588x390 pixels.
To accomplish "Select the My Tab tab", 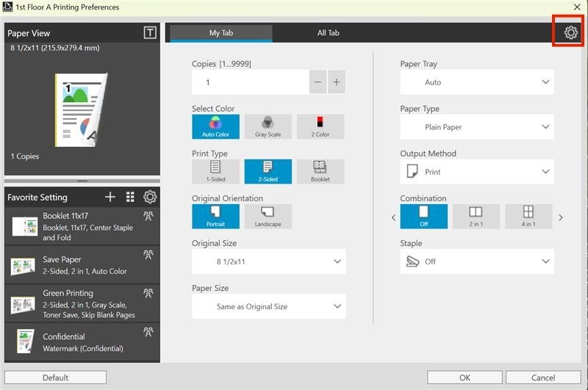I will tap(221, 33).
